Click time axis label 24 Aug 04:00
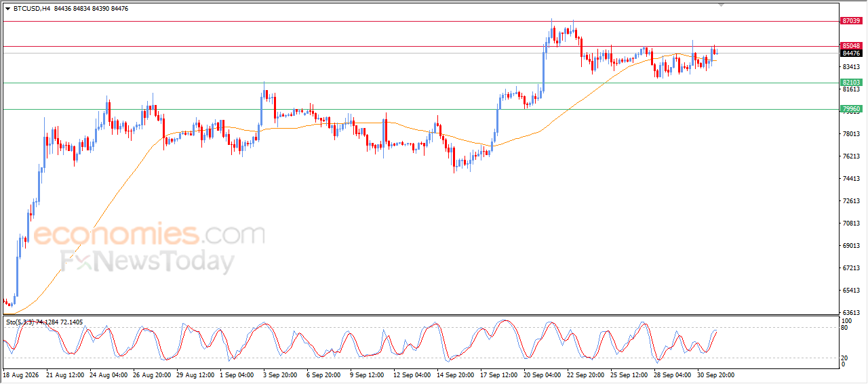Screen dimensions: 868x384 (110, 375)
